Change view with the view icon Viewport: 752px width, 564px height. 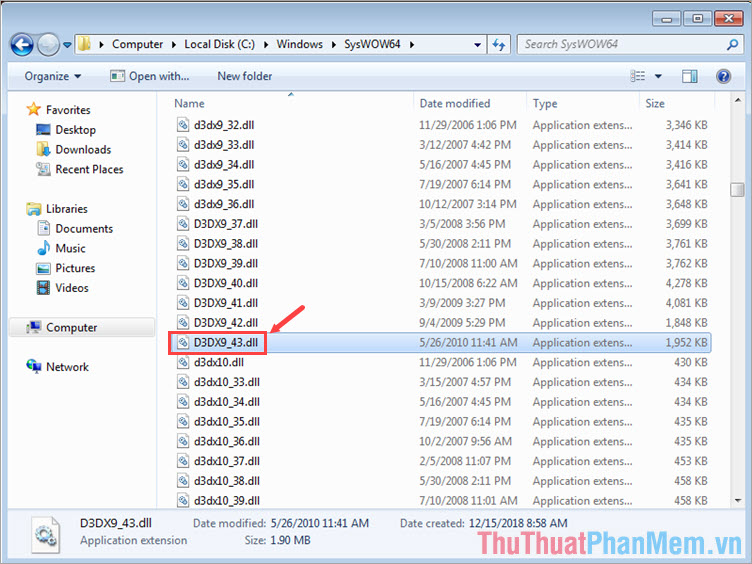[637, 76]
